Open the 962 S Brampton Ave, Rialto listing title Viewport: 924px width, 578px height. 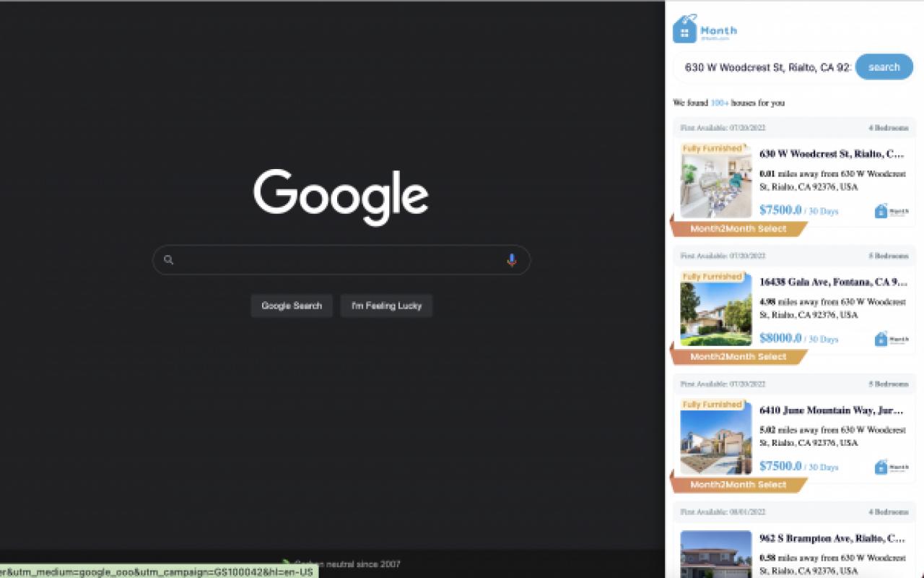tap(832, 538)
